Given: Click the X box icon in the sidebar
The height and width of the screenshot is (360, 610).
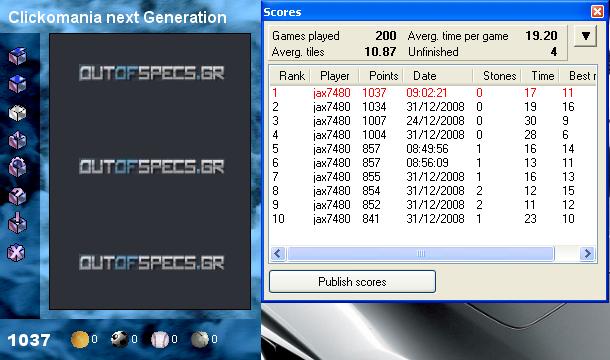Looking at the screenshot, I should coord(16,252).
